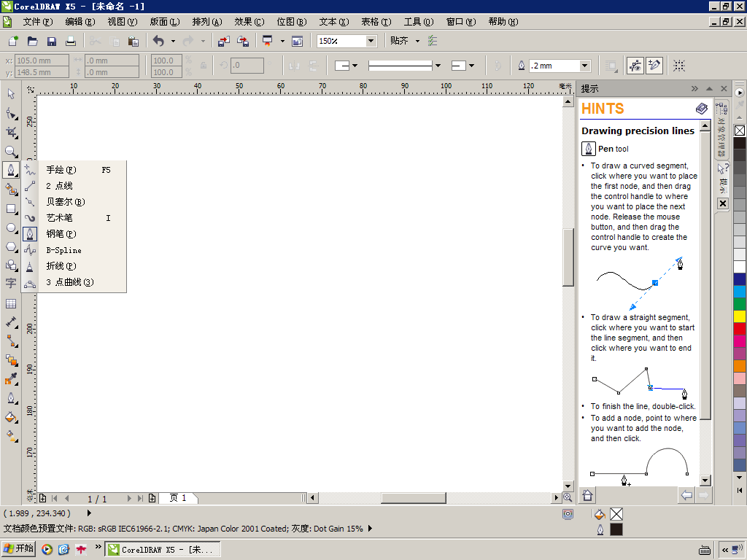Open the Fill bucket tool in toolbox
This screenshot has height=560, width=747.
[x=11, y=417]
